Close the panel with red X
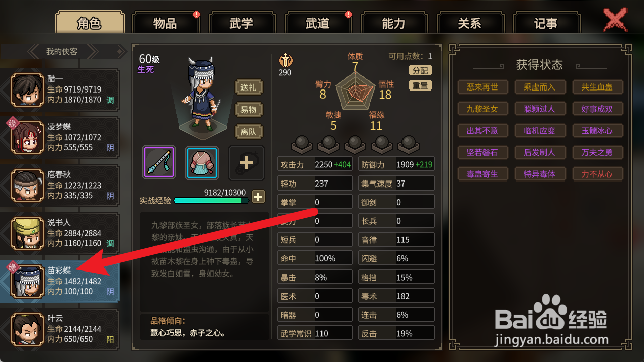644x362 pixels. 615,20
